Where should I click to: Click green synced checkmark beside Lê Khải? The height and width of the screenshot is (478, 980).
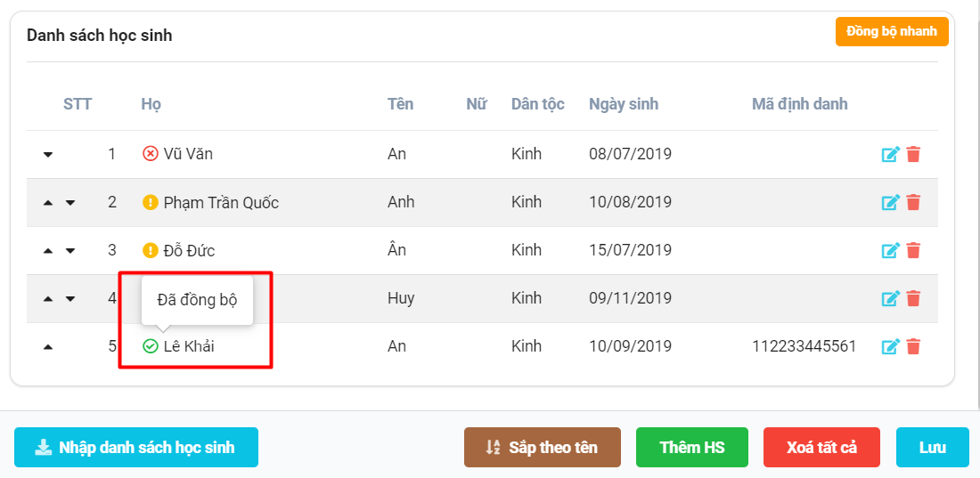click(x=150, y=346)
